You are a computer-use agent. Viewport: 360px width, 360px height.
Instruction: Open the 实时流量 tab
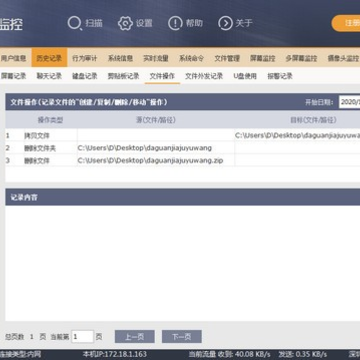tap(156, 58)
